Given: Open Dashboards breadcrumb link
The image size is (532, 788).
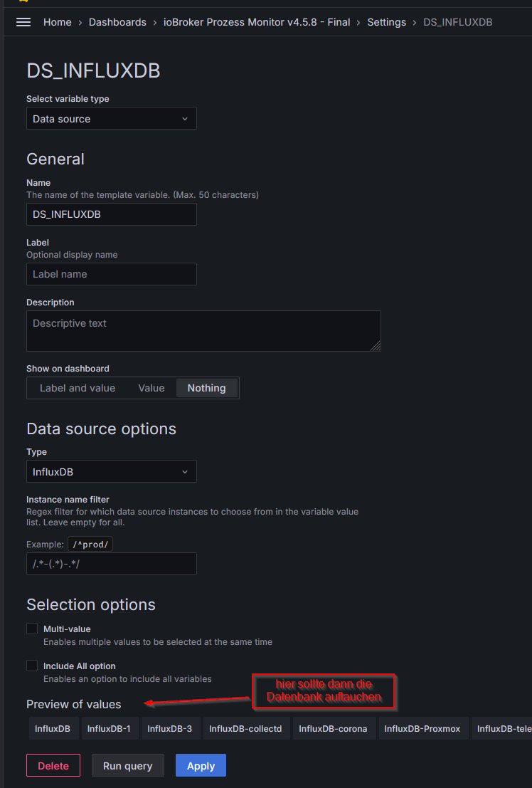Looking at the screenshot, I should click(117, 22).
